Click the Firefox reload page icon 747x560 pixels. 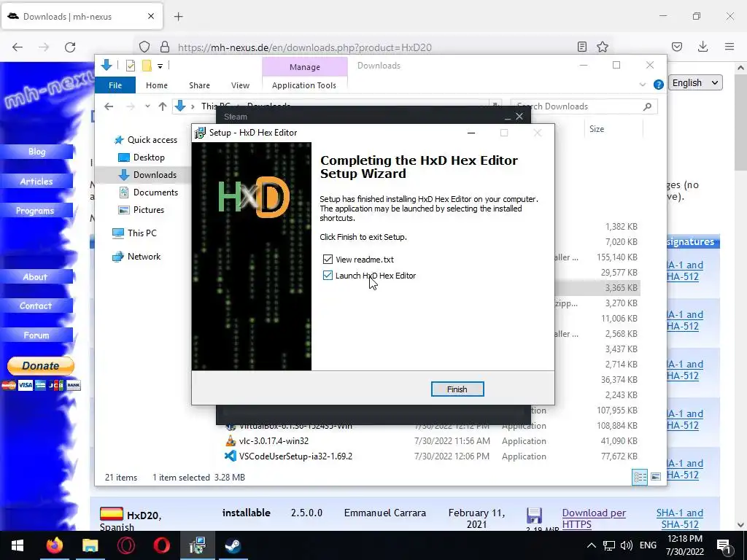pyautogui.click(x=70, y=47)
